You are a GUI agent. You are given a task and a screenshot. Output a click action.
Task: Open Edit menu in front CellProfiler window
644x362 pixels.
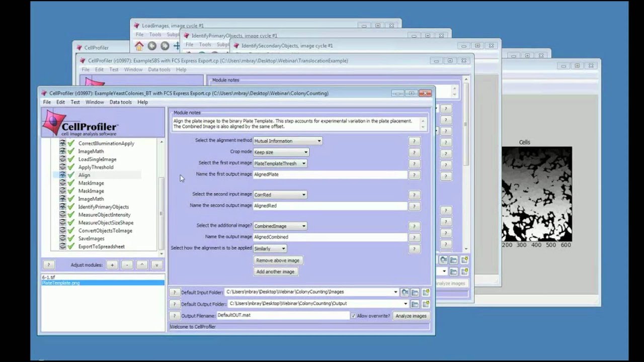coord(60,102)
